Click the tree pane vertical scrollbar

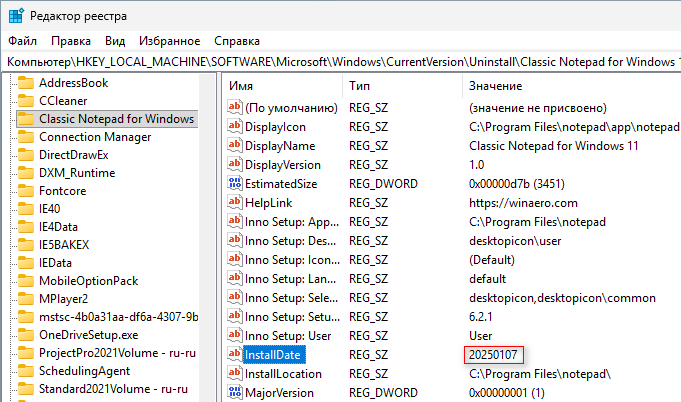[x=207, y=237]
